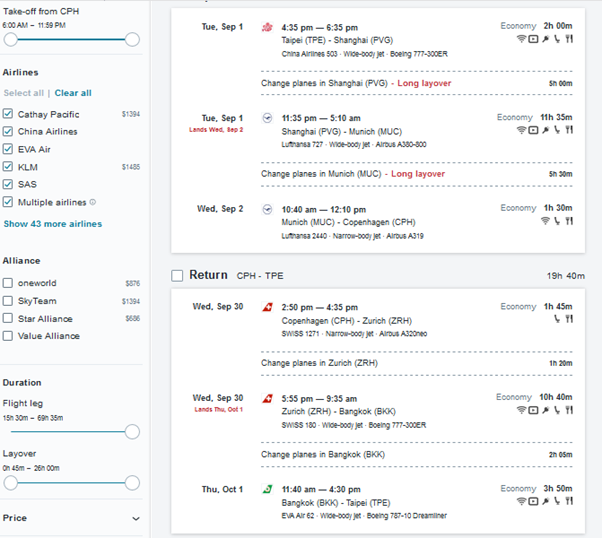This screenshot has height=538, width=602.
Task: Deselect the KLM airline checkbox
Action: [x=8, y=167]
